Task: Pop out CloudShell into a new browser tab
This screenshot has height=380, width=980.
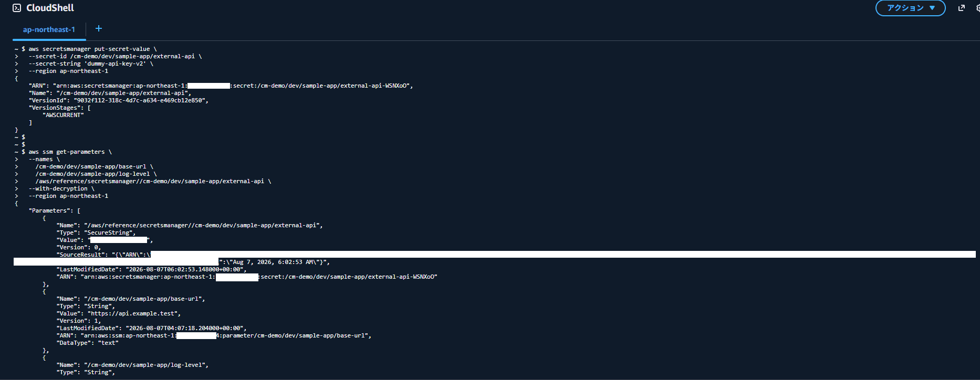Action: tap(962, 8)
